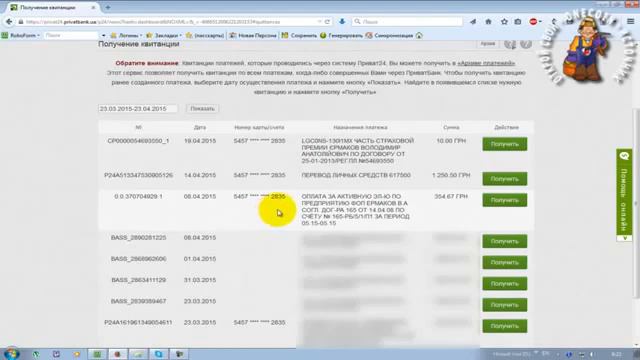Click the send/paper-plane icon in the toolbar
The image size is (640, 360).
[x=473, y=22]
